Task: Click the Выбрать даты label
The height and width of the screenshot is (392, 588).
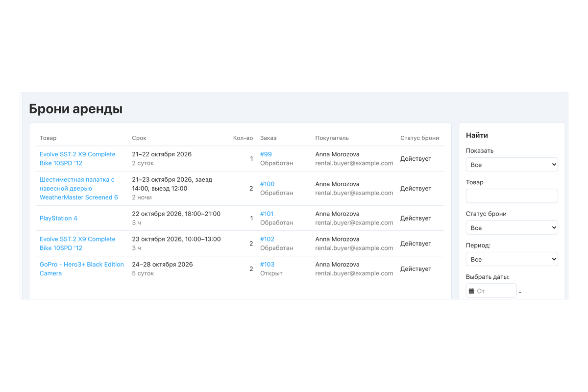Action: tap(488, 277)
